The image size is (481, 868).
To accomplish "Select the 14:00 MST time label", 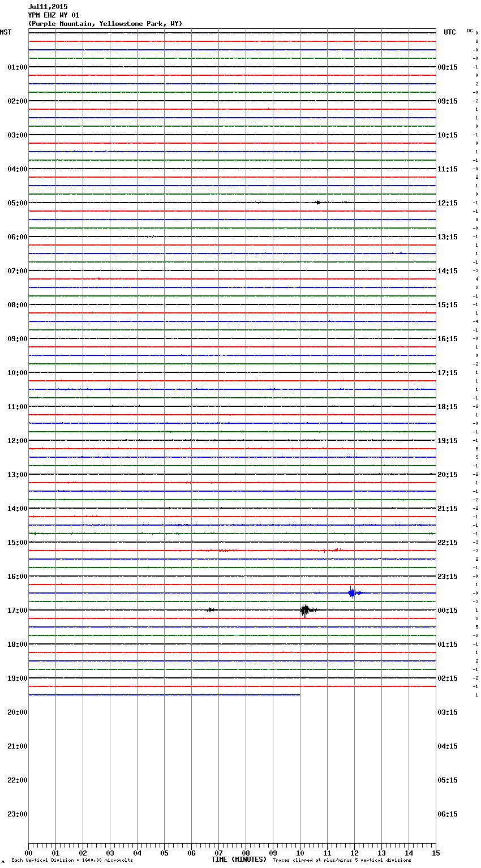I will [18, 509].
